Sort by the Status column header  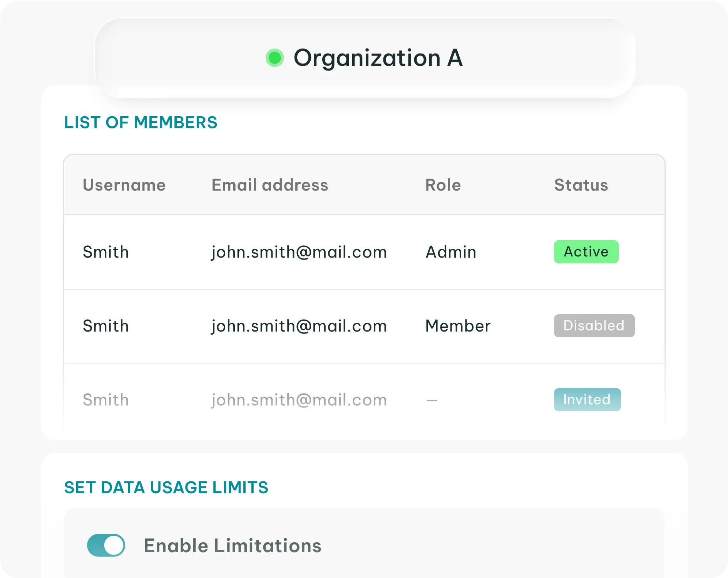click(581, 185)
